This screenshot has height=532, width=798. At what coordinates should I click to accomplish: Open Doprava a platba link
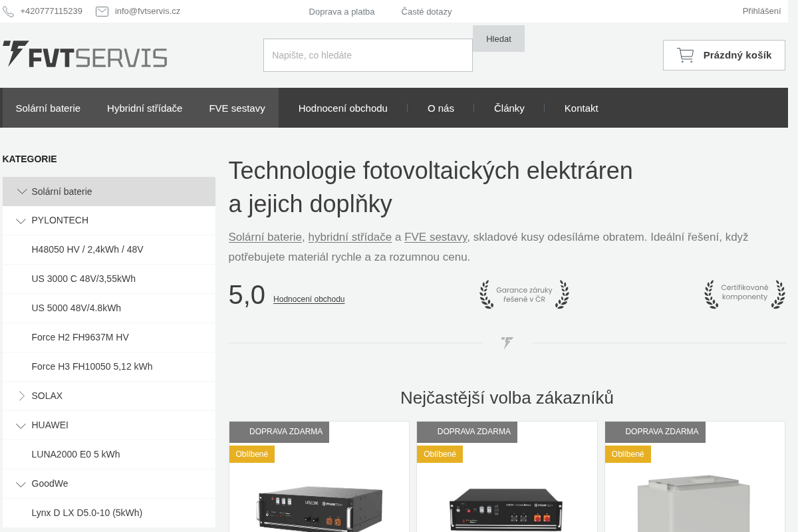tap(342, 11)
